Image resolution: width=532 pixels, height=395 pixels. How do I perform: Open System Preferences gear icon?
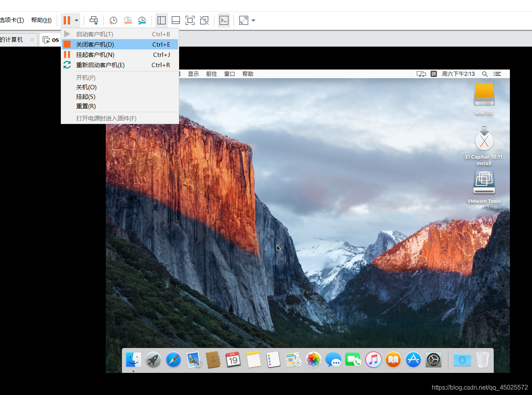433,360
